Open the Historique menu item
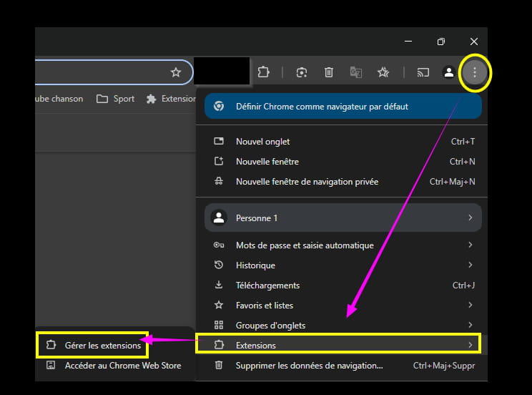The height and width of the screenshot is (395, 532). coord(343,265)
